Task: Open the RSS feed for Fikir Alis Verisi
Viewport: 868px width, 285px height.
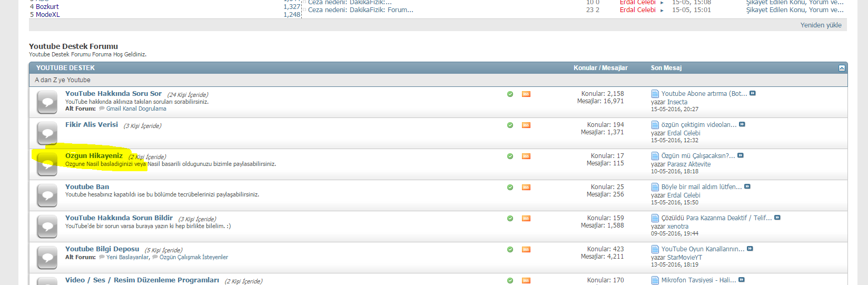Action: pos(526,125)
